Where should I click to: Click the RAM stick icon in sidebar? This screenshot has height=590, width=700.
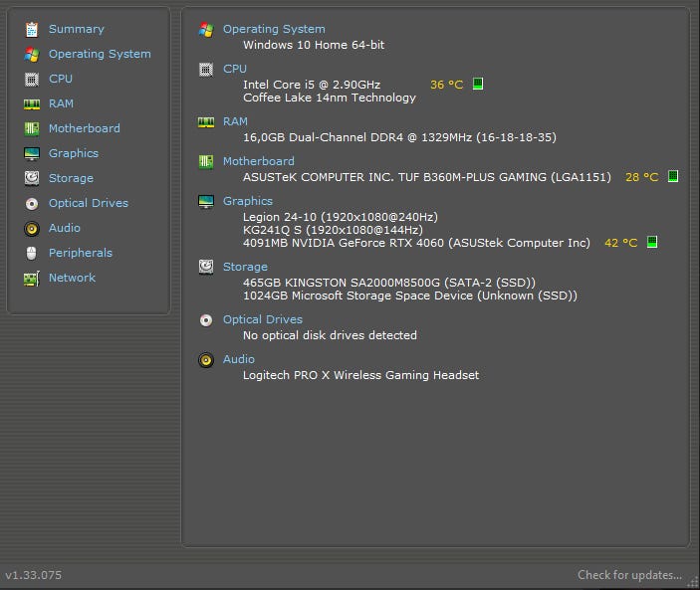[x=32, y=104]
